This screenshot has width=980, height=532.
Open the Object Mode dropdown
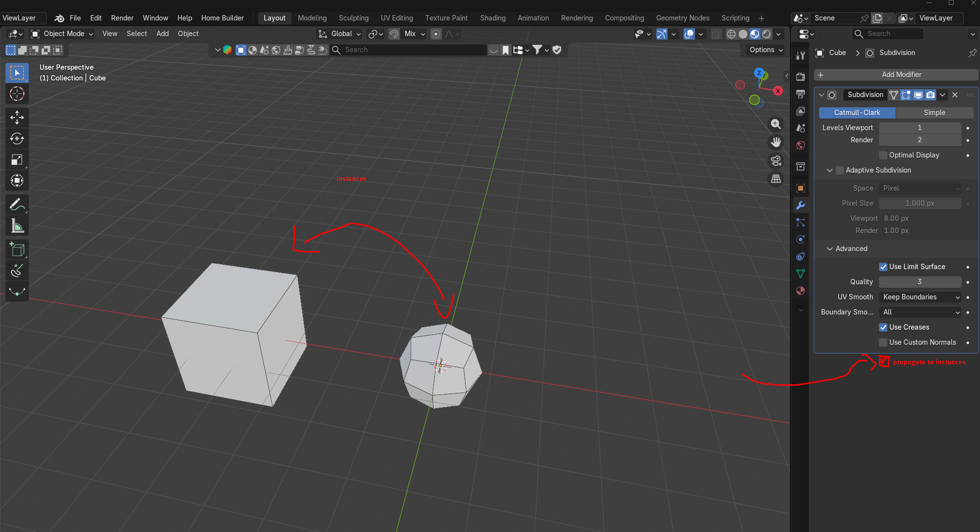(x=62, y=34)
